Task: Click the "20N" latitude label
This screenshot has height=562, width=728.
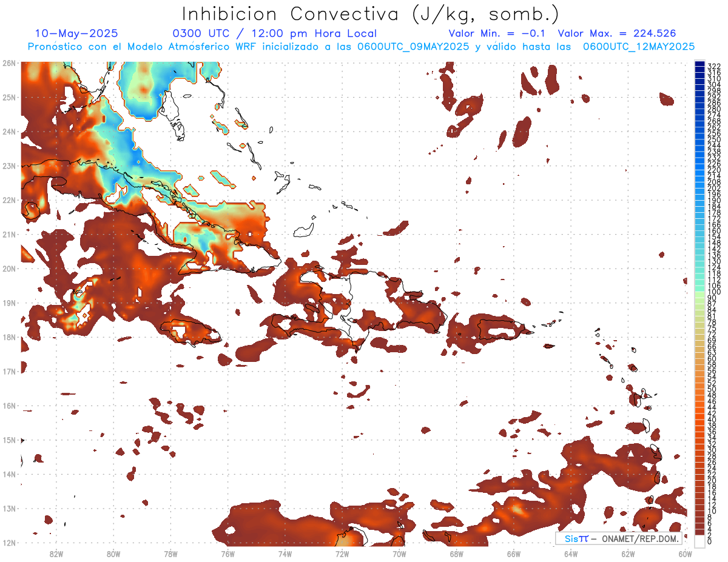Action: (8, 269)
